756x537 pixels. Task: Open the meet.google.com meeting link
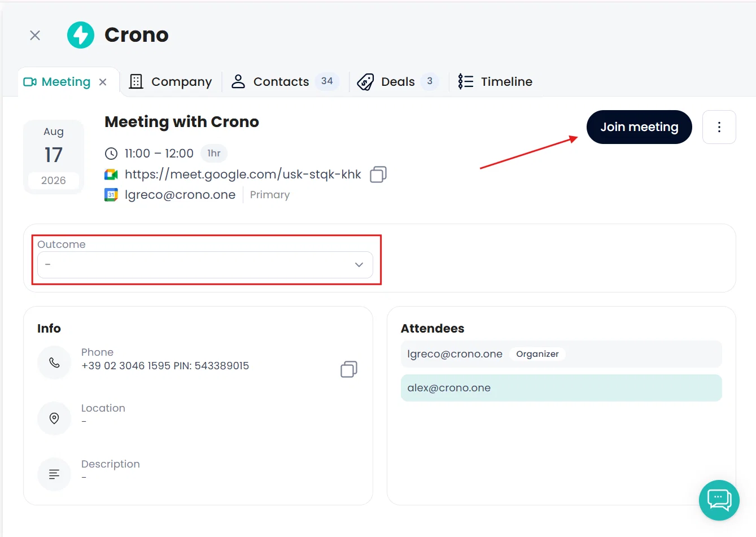point(243,174)
